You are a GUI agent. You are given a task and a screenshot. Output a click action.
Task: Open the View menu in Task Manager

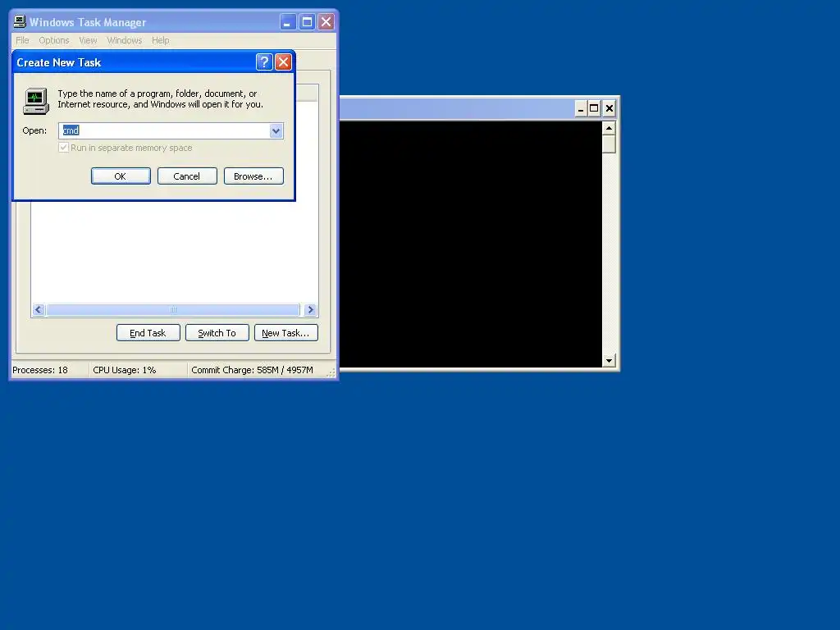click(x=88, y=40)
